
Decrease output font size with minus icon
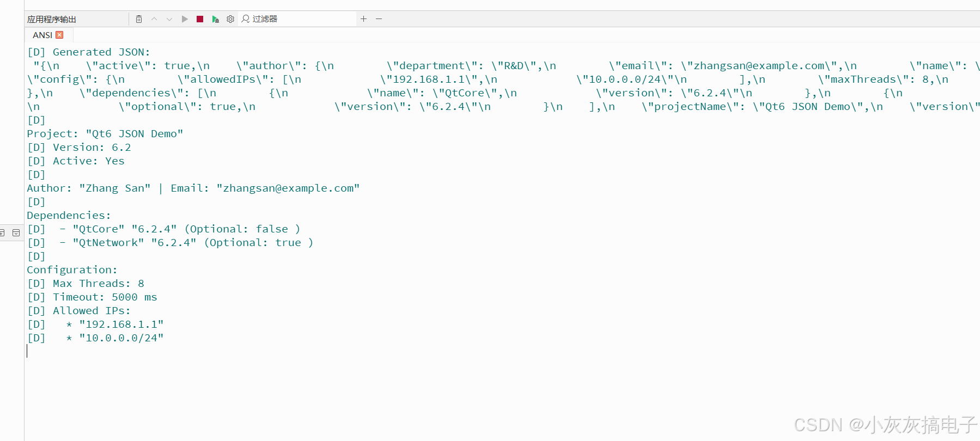[379, 19]
